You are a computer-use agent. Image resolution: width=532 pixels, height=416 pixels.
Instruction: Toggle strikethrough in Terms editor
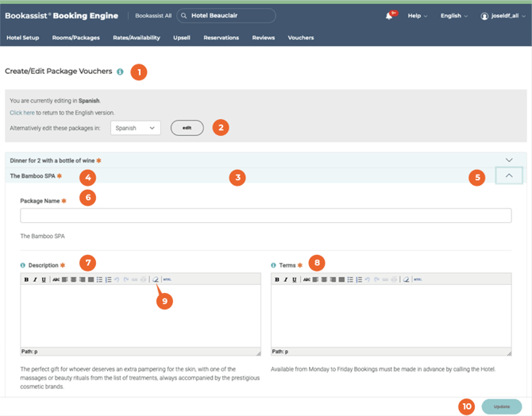point(306,279)
